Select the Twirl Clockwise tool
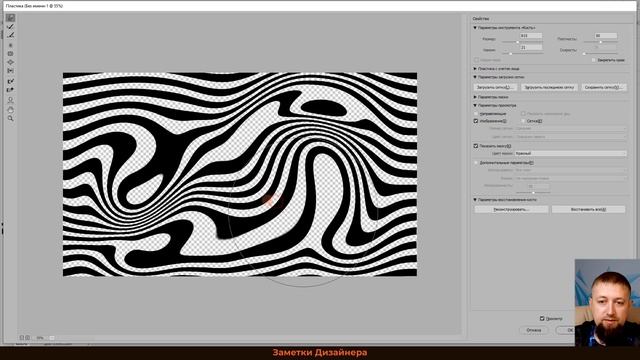Viewport: 640px width, 360px height. pos(11,45)
